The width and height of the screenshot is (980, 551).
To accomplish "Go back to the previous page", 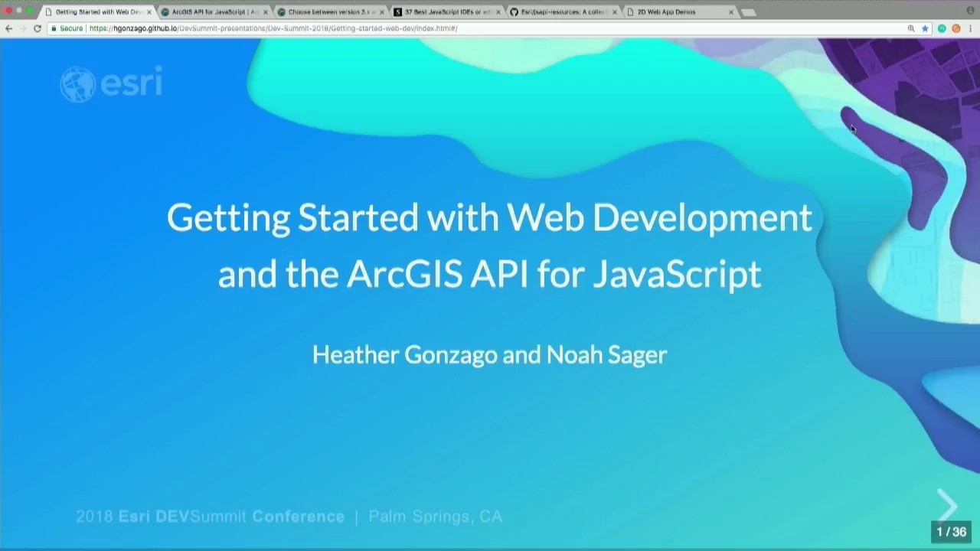I will (8, 28).
